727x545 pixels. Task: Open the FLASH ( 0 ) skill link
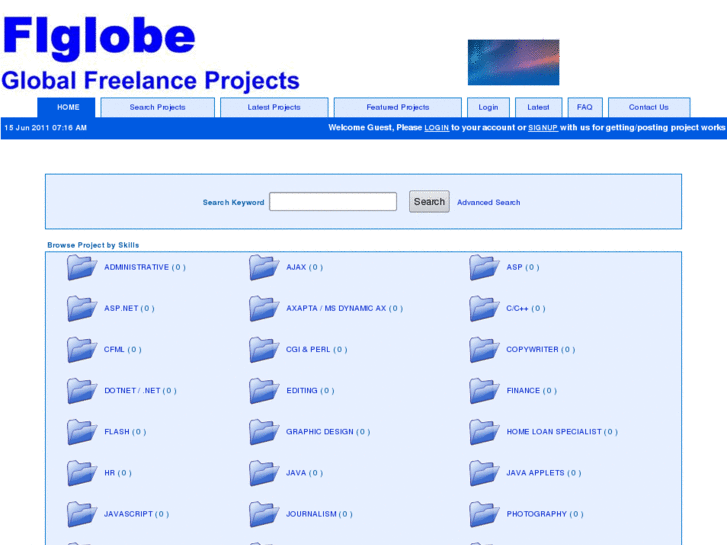click(x=125, y=432)
